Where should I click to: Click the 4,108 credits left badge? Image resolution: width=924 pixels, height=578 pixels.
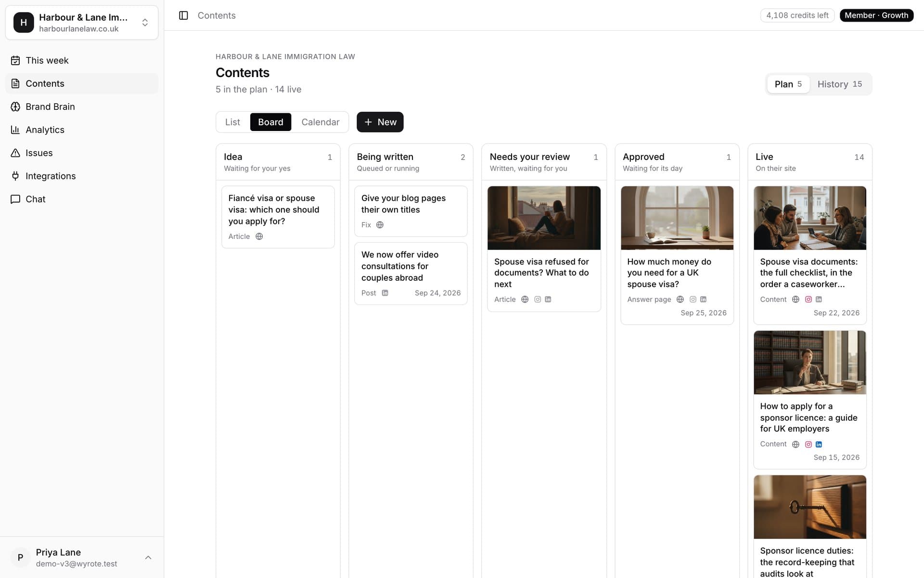coord(797,15)
